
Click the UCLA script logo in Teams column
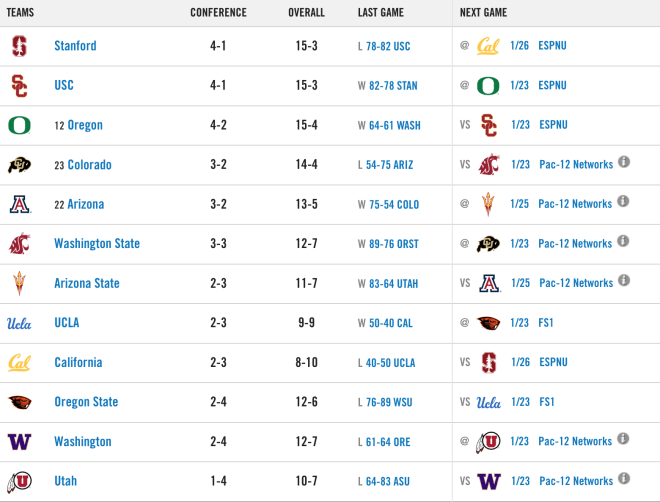point(19,323)
